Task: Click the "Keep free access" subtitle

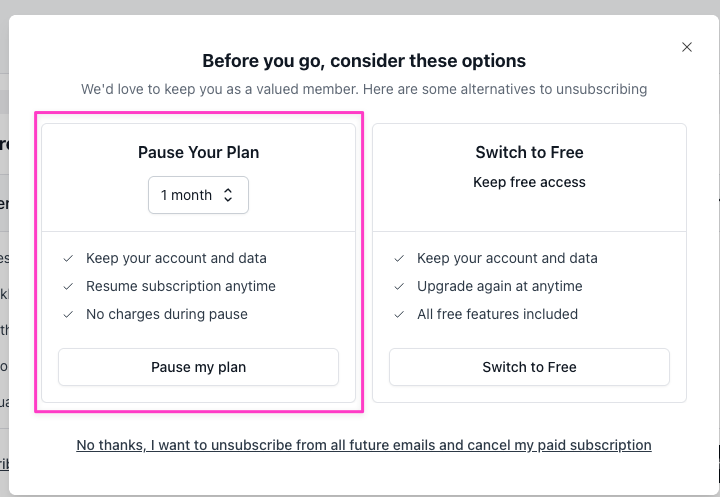Action: click(529, 182)
